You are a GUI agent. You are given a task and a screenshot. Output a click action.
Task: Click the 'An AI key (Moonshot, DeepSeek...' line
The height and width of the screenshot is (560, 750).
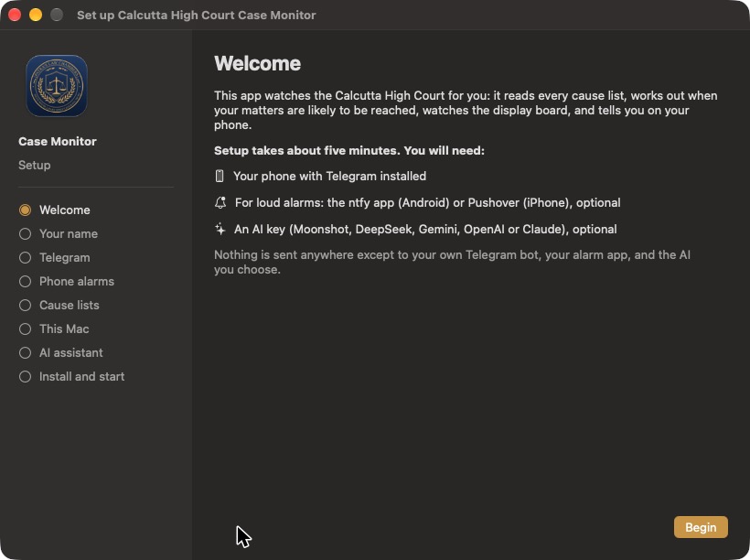coord(425,230)
